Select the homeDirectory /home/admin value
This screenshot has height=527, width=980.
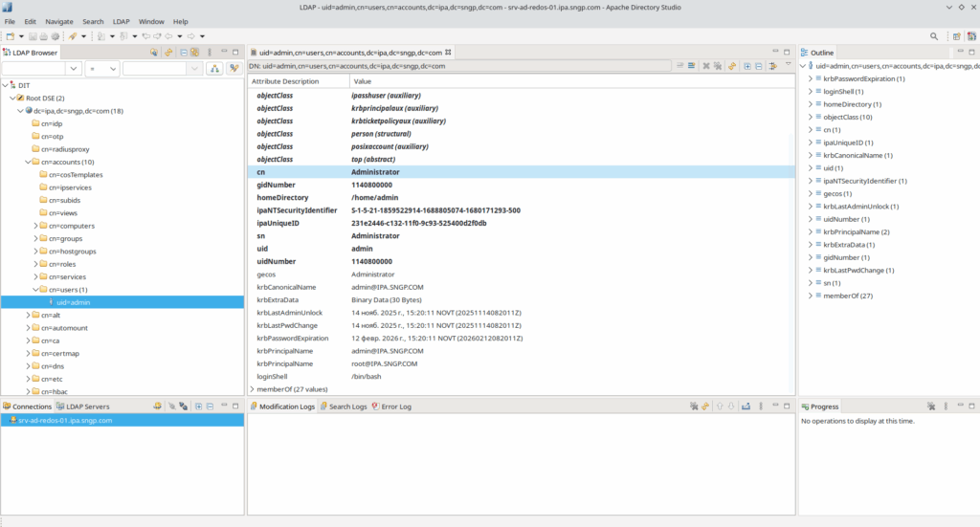click(x=374, y=197)
